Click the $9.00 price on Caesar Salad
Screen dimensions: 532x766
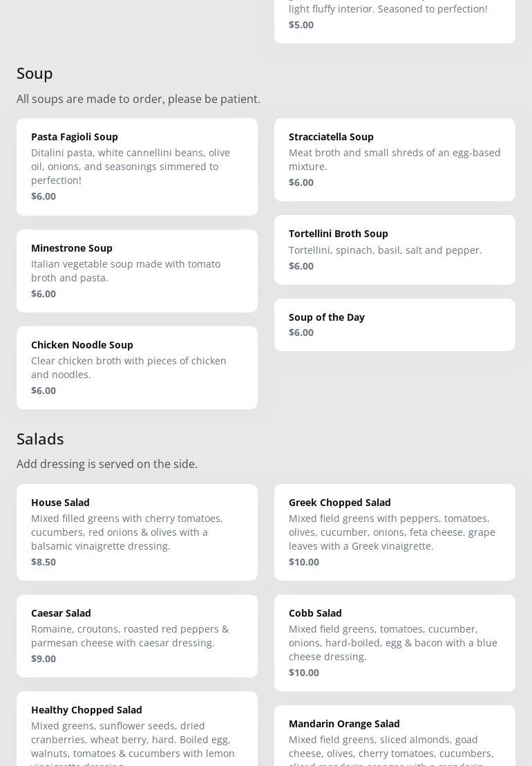click(44, 659)
